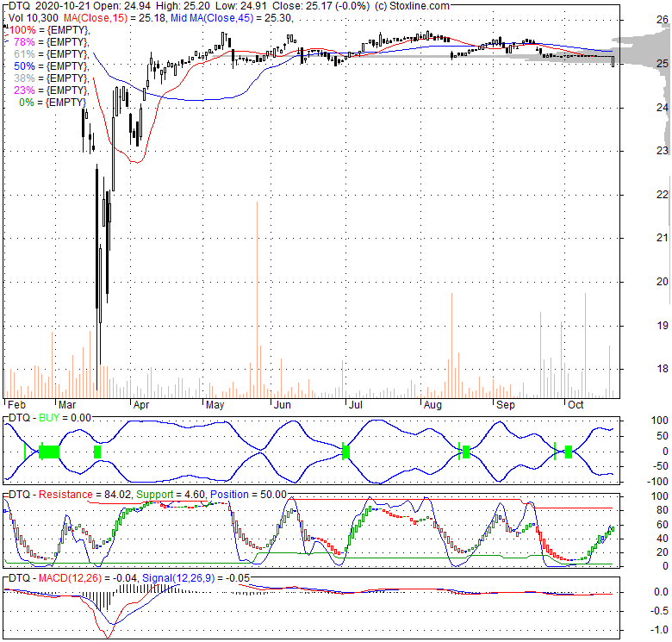672x642 pixels.
Task: Click the red 'Resistance = 84.02' label
Action: [x=84, y=494]
